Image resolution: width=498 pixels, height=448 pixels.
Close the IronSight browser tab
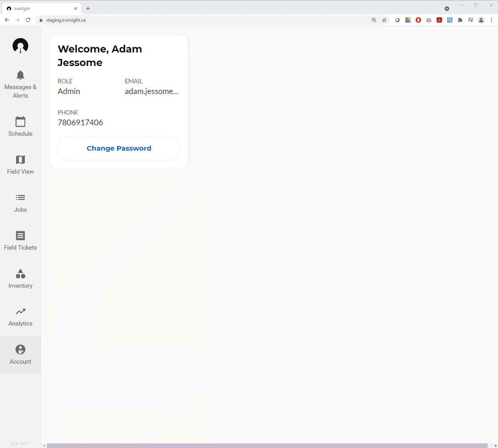76,8
